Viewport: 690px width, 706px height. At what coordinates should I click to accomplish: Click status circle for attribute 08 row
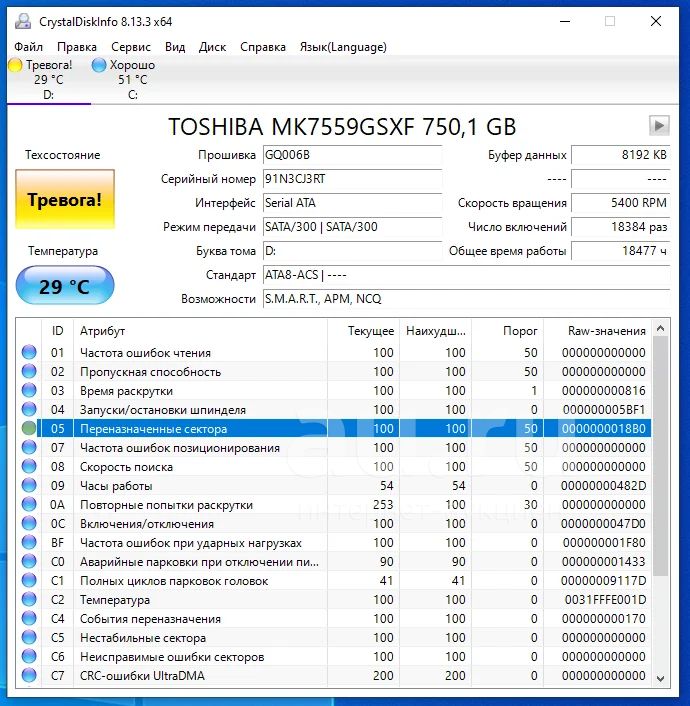pos(29,466)
